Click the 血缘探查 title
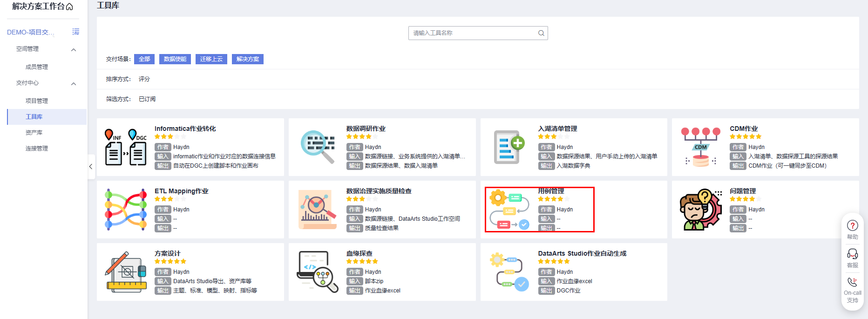 (359, 253)
